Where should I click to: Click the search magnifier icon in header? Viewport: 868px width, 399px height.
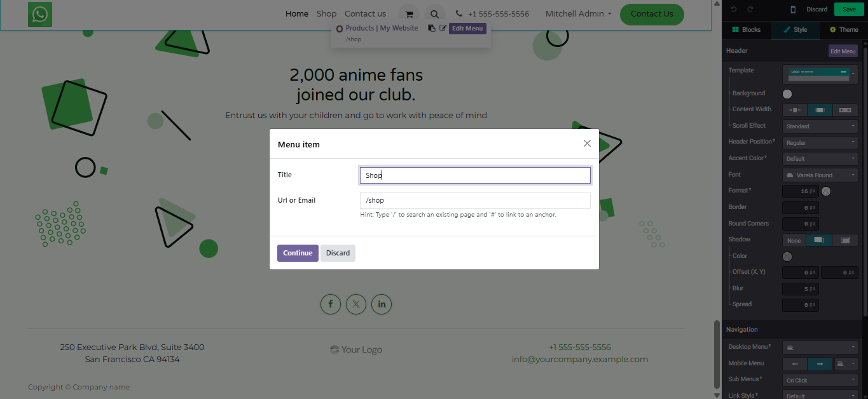click(x=434, y=14)
